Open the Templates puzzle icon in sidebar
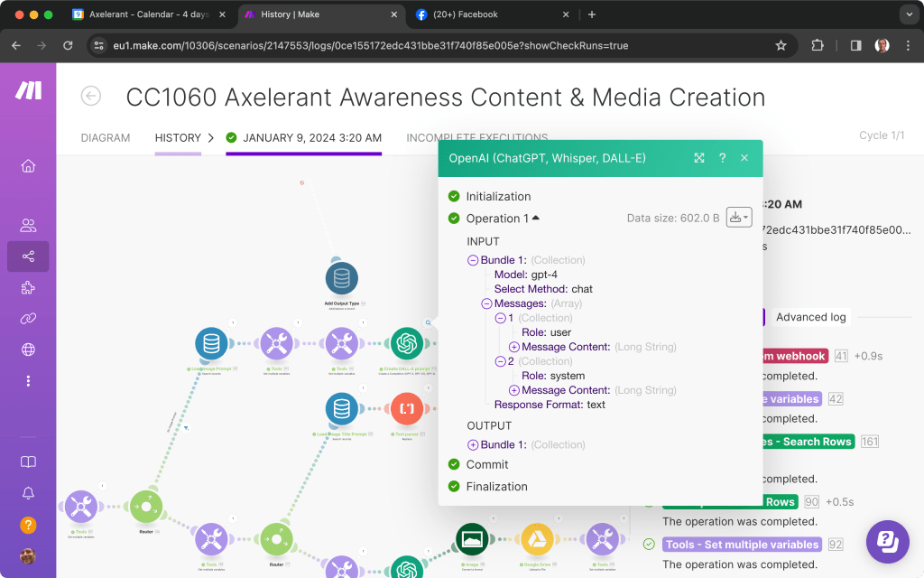 [x=28, y=287]
